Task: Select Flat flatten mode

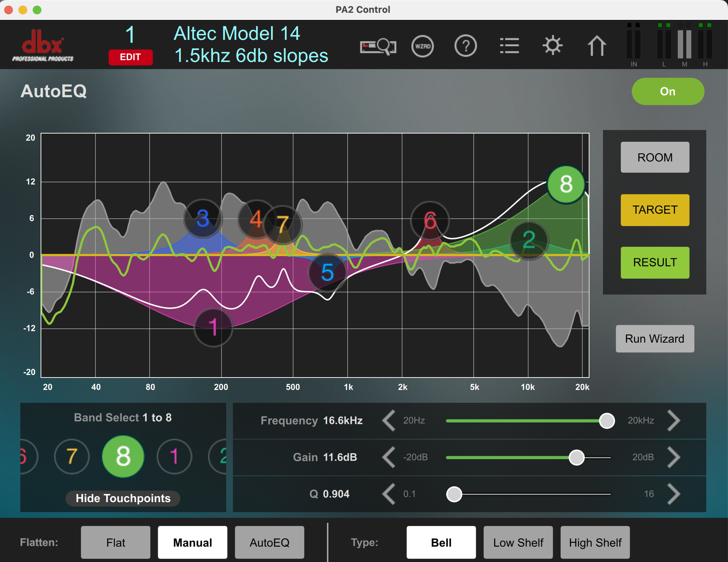Action: tap(115, 542)
